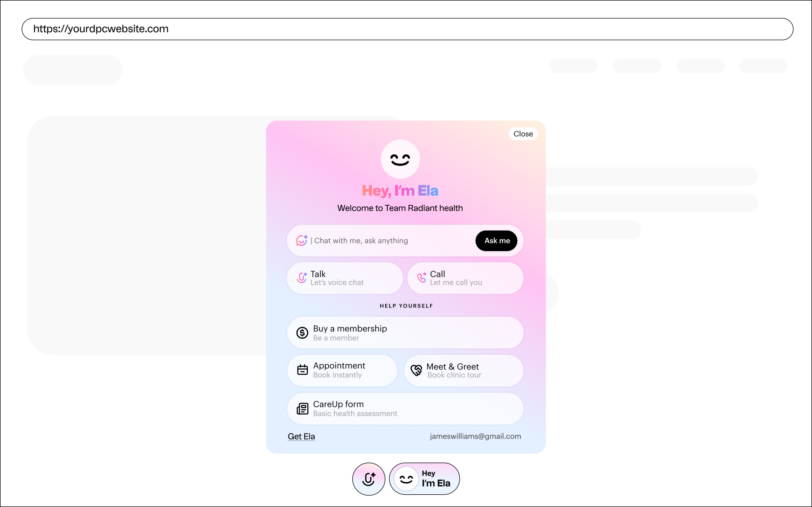This screenshot has width=812, height=507.
Task: Close the Ela widget panel
Action: click(x=523, y=134)
